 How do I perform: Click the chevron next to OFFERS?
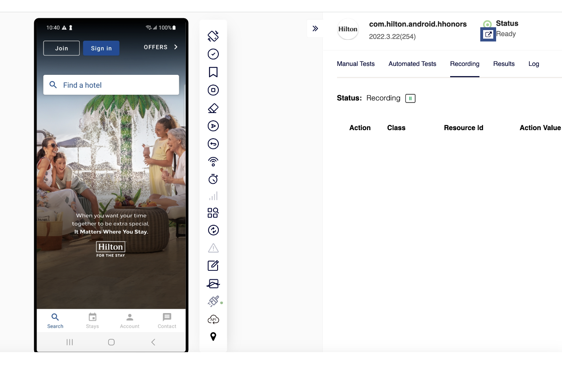pyautogui.click(x=176, y=47)
